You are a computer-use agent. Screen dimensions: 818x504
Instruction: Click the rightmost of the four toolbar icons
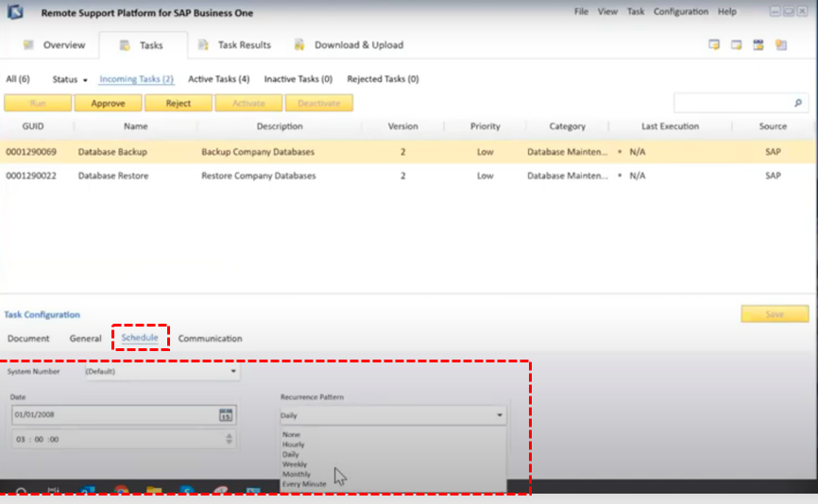pos(781,44)
